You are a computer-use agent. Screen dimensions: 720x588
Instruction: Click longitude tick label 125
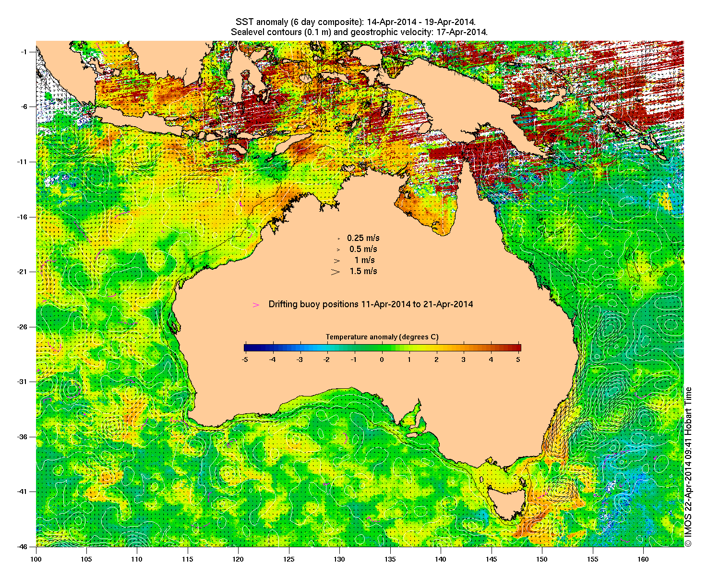click(x=289, y=559)
